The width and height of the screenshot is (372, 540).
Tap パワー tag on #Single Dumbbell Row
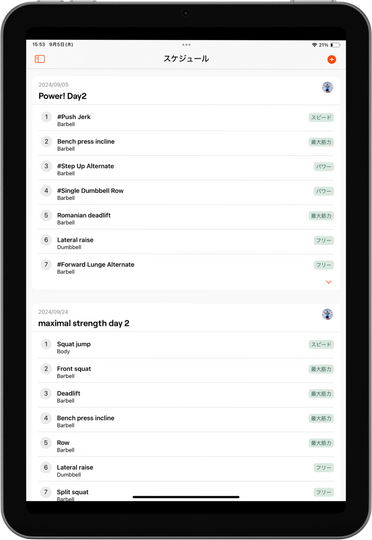pyautogui.click(x=324, y=191)
